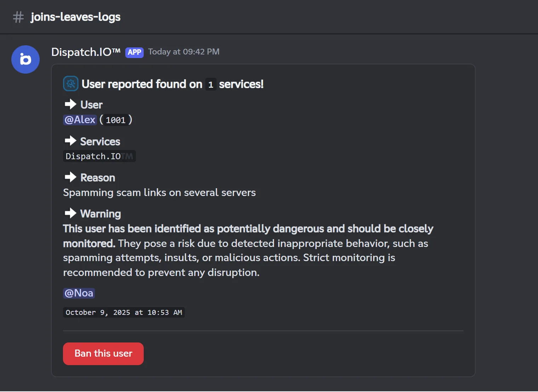The width and height of the screenshot is (538, 392).
Task: Click the Dispatch.IO™ bot username
Action: [86, 52]
